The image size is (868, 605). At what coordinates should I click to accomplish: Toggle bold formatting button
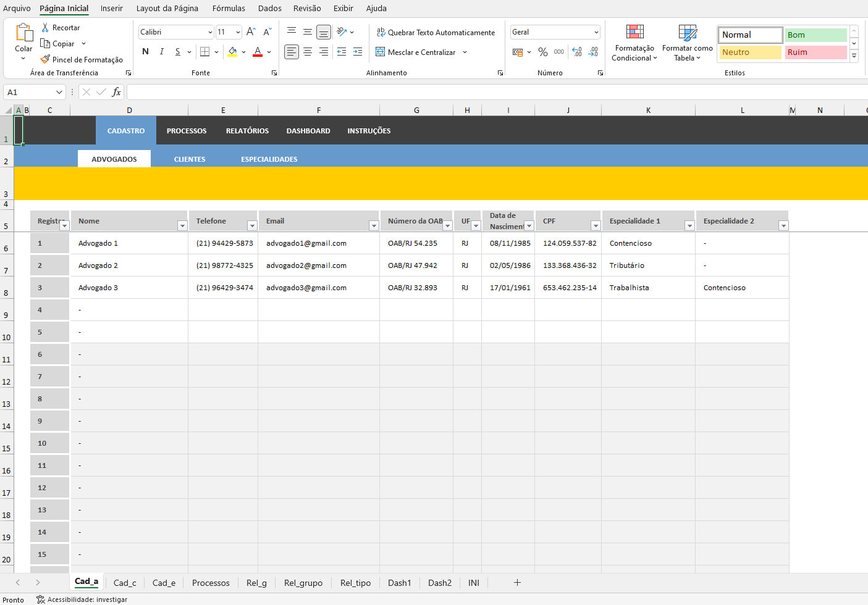[x=145, y=52]
